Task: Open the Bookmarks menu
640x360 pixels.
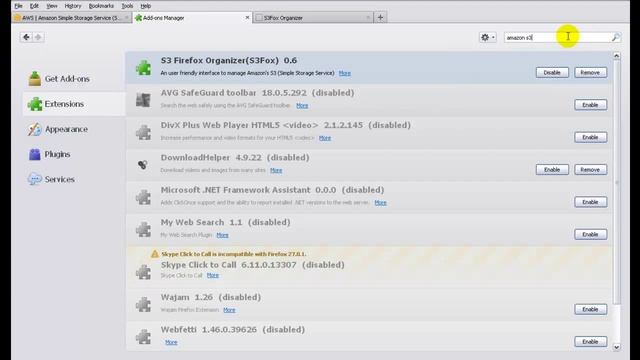Action: pos(101,6)
